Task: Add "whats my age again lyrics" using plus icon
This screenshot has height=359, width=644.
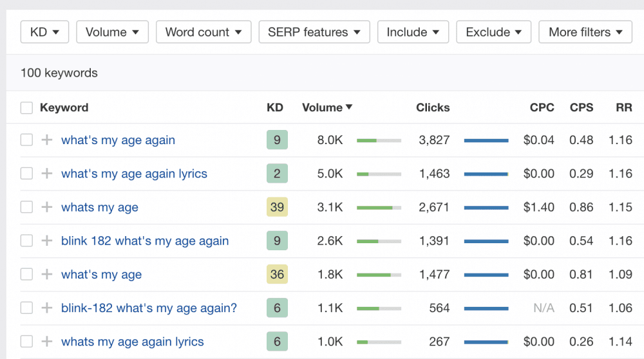Action: [x=47, y=342]
